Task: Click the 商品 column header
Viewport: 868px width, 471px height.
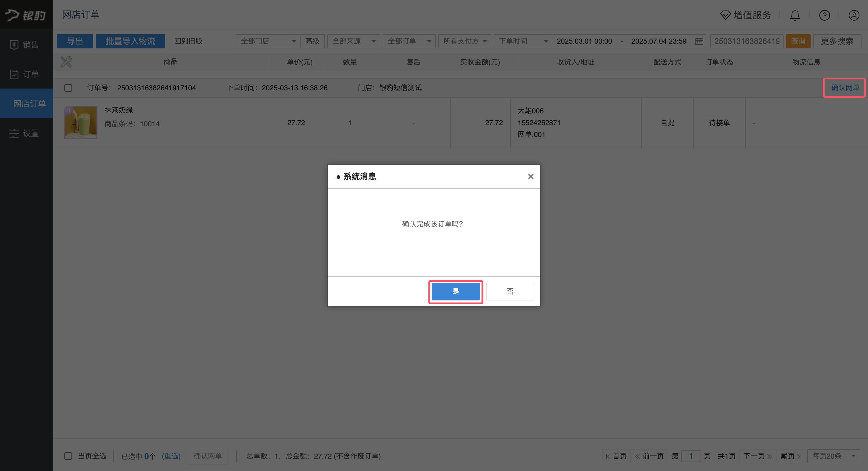Action: pyautogui.click(x=171, y=62)
